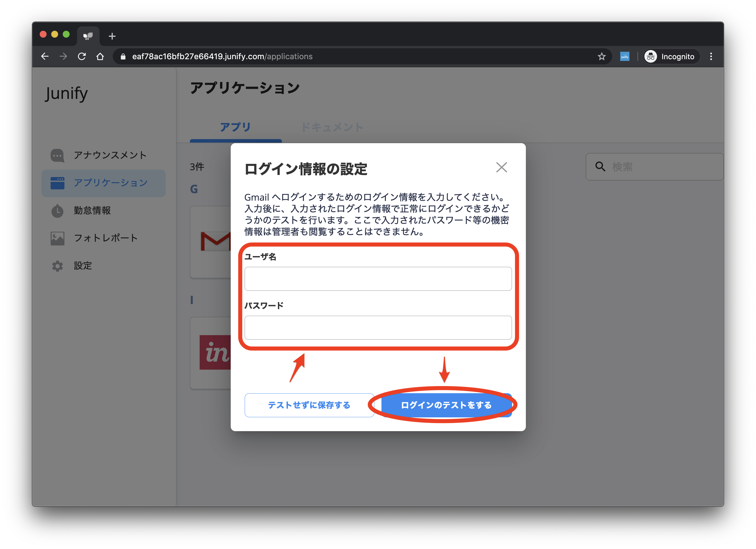Screen dimensions: 756x549
Task: Switch to the ドキュメント tab
Action: pyautogui.click(x=332, y=127)
